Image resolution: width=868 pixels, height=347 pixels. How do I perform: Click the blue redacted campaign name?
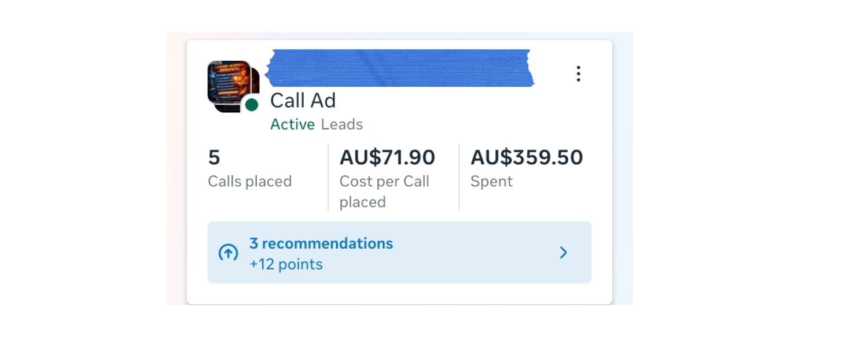coord(399,68)
